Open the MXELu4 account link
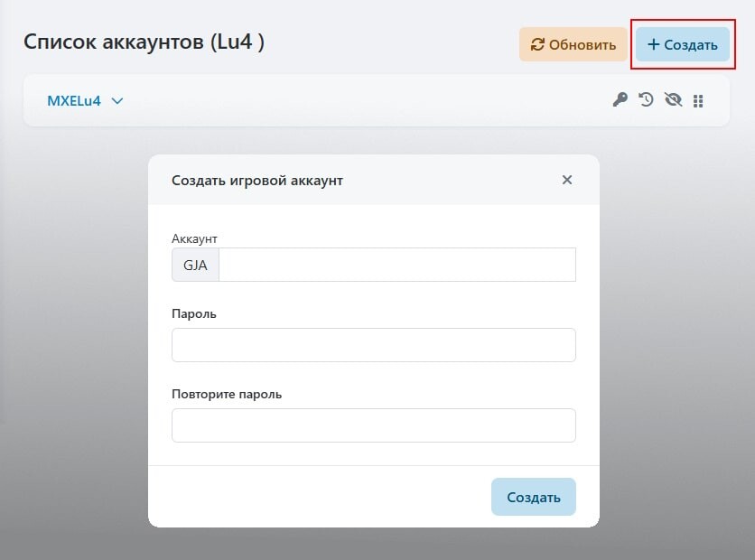Screen dimensions: 755x560 74,100
